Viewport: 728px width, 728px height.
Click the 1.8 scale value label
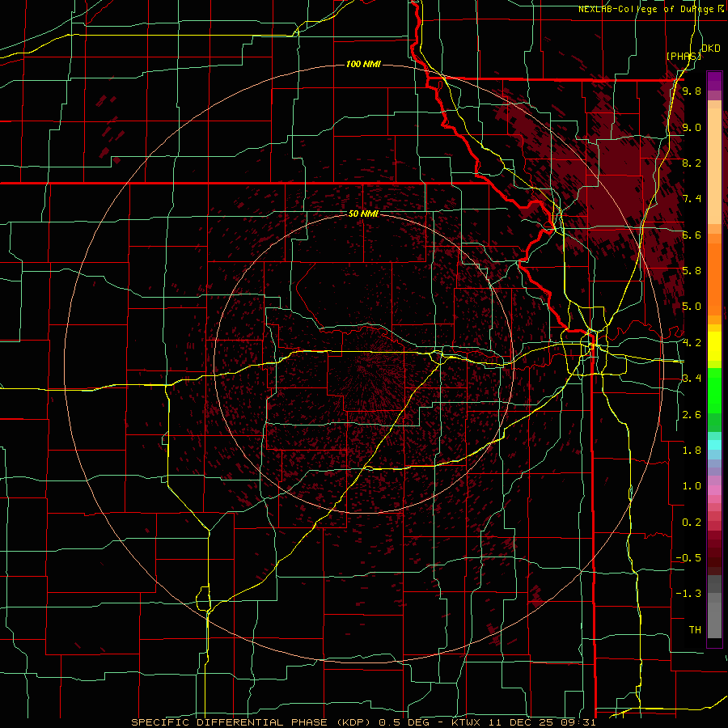point(692,451)
